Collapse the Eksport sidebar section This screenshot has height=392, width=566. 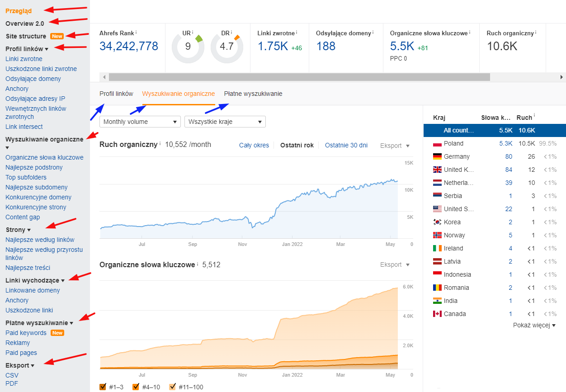pos(20,365)
